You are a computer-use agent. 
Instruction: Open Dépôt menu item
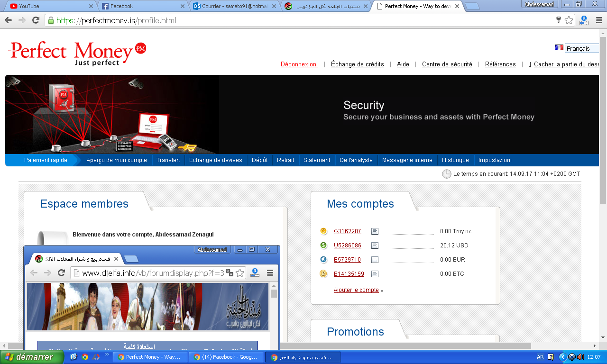(x=260, y=160)
